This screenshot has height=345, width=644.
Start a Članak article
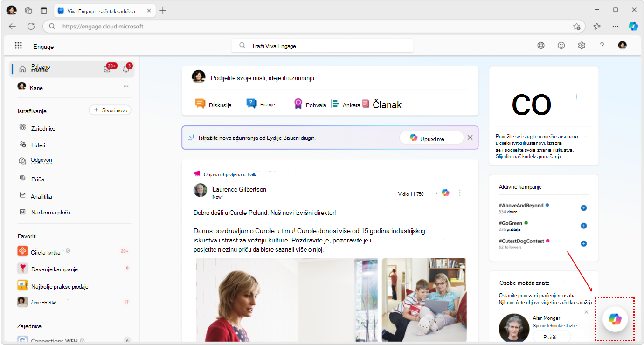pyautogui.click(x=381, y=104)
